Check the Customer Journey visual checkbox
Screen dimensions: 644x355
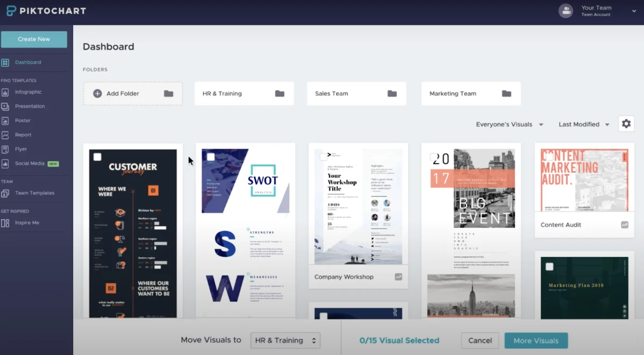[97, 157]
